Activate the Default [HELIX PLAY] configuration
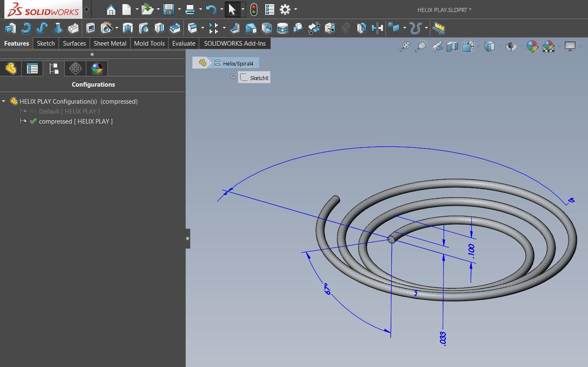 (69, 111)
